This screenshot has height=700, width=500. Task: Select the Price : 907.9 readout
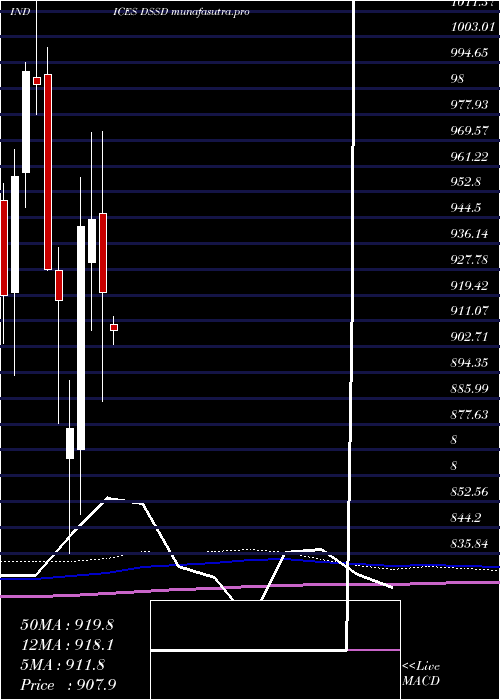coord(68,685)
